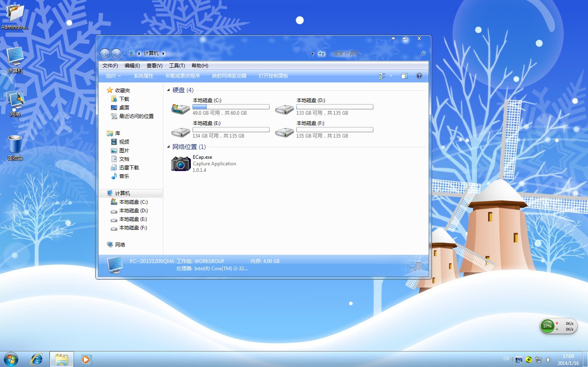Collapse the 硬盘 (4) group
The width and height of the screenshot is (588, 367).
pyautogui.click(x=168, y=90)
